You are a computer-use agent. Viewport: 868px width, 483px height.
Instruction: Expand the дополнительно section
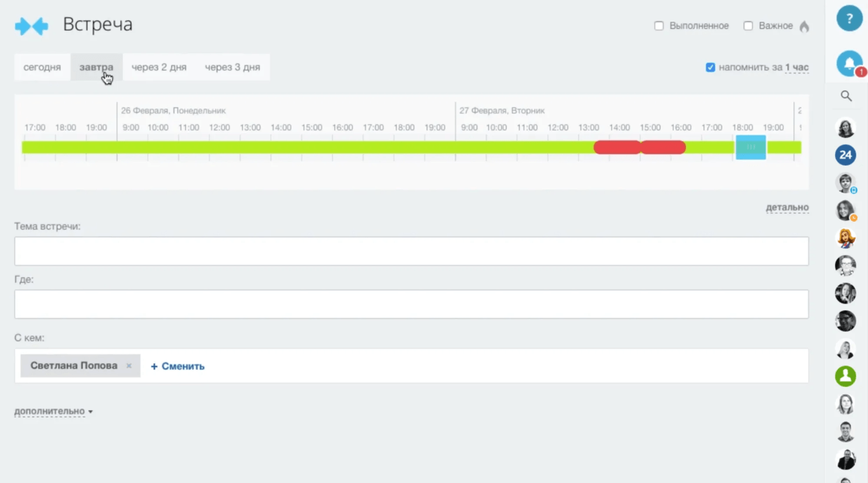click(53, 411)
